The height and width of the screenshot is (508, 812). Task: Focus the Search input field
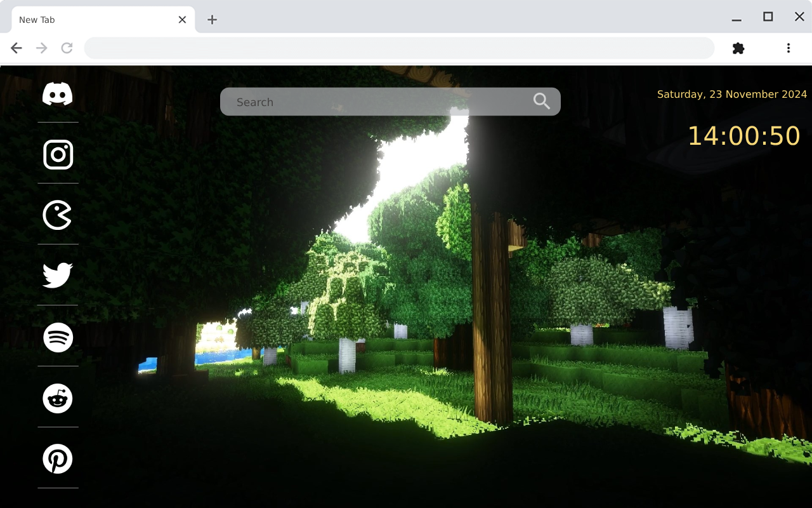(390, 102)
